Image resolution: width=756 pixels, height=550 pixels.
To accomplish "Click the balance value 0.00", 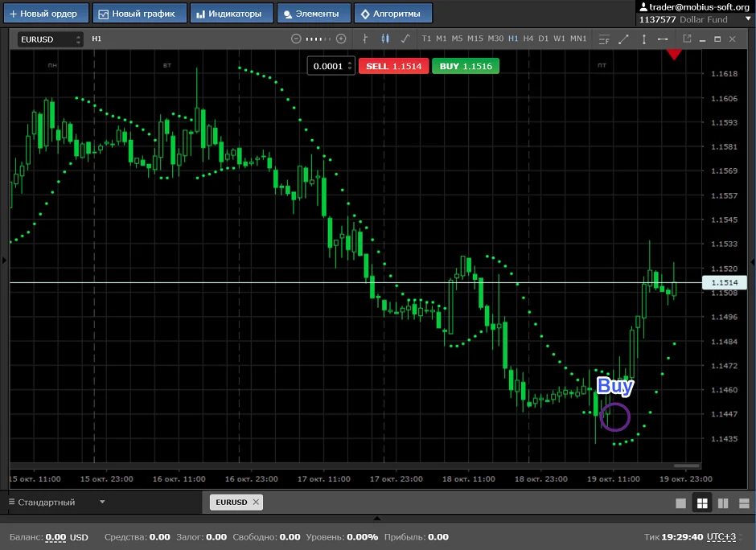I will (55, 537).
